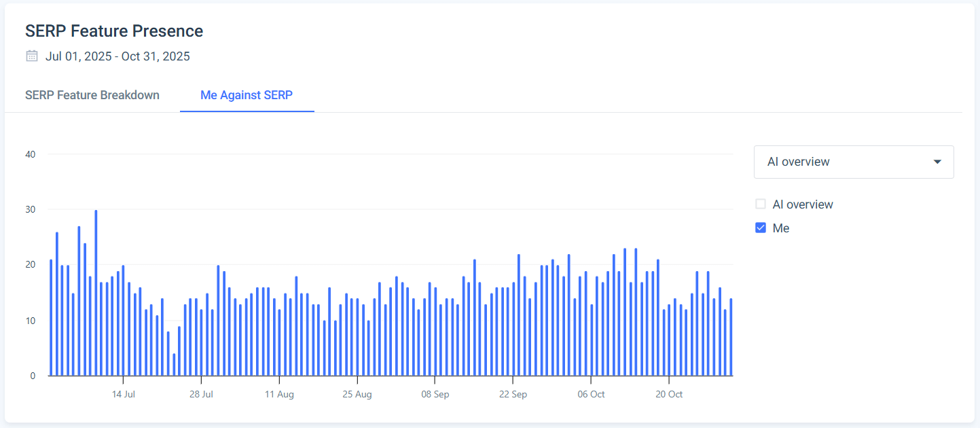Image resolution: width=980 pixels, height=428 pixels.
Task: Click the 06 Oct axis label
Action: (x=591, y=394)
